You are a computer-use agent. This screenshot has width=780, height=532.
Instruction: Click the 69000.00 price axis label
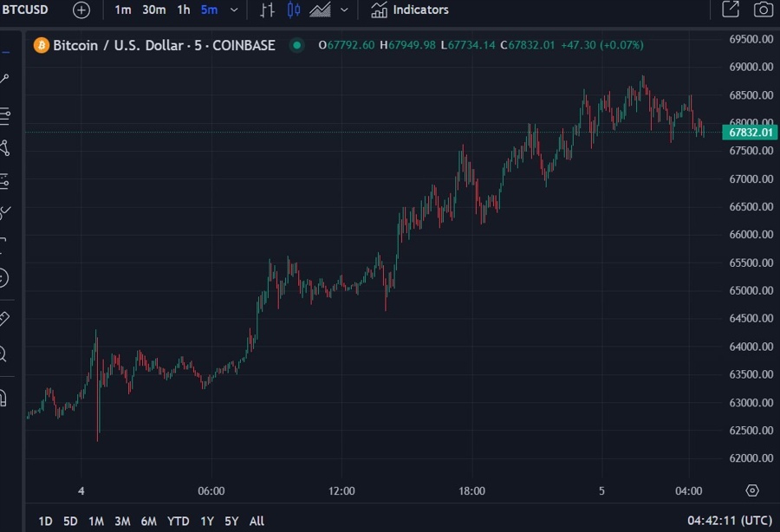[x=751, y=67]
